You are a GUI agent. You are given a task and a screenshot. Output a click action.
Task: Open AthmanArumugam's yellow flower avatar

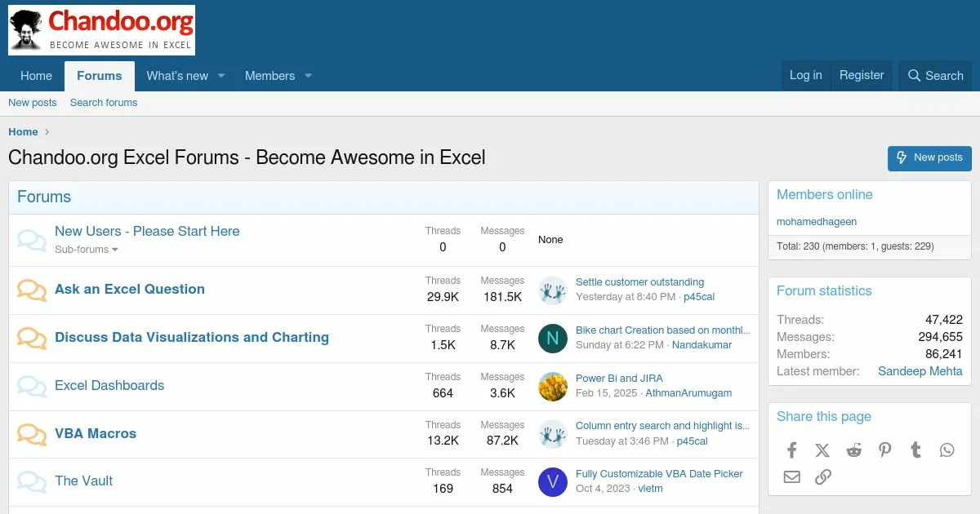(x=553, y=386)
